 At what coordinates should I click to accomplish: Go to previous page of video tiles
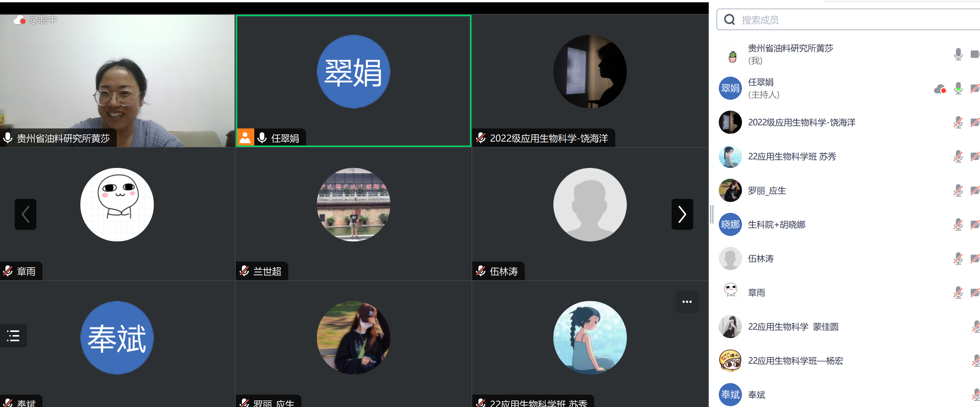point(26,214)
